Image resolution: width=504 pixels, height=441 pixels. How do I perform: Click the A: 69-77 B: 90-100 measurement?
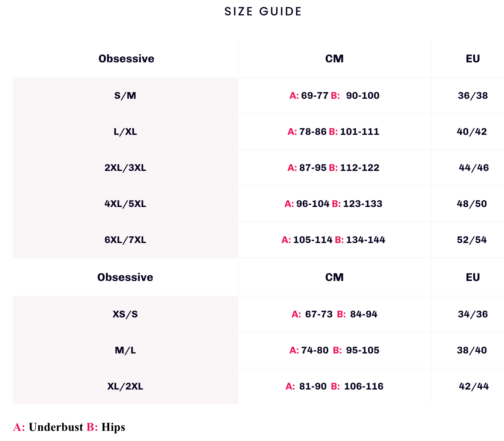[334, 96]
